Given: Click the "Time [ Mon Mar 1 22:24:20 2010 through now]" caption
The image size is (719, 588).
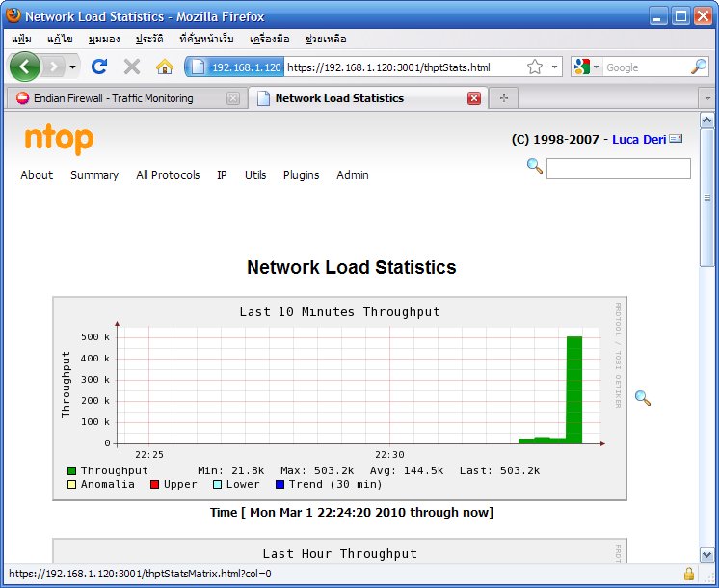Looking at the screenshot, I should click(x=352, y=512).
